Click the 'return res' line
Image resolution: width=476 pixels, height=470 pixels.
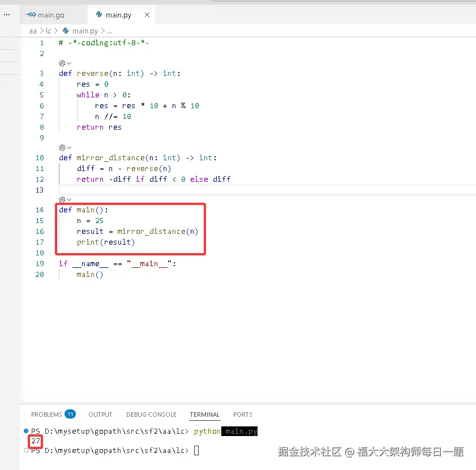pyautogui.click(x=99, y=127)
